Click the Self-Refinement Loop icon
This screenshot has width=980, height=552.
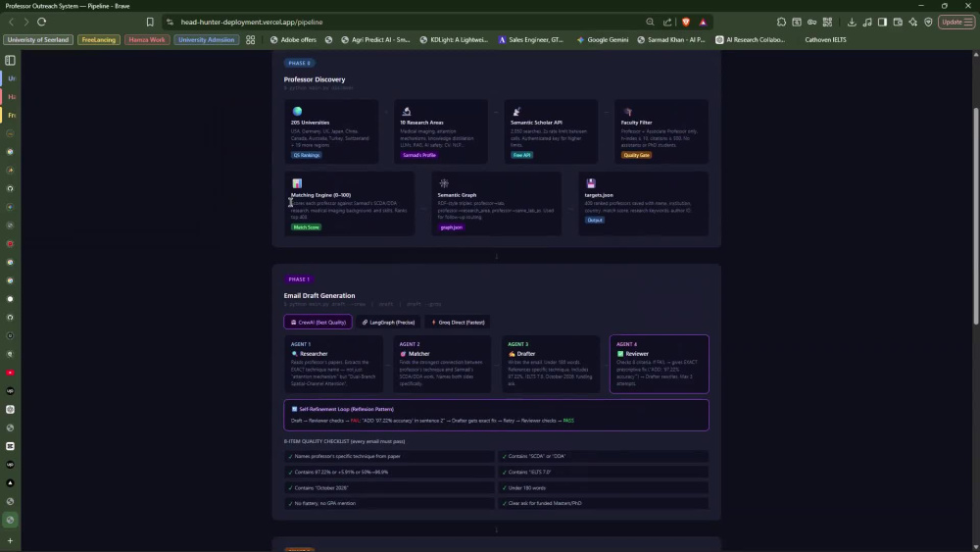[x=294, y=409]
